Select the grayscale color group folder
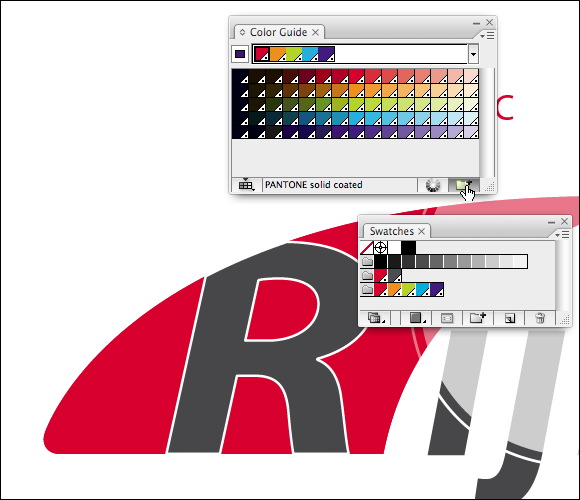The image size is (580, 500). point(367,261)
